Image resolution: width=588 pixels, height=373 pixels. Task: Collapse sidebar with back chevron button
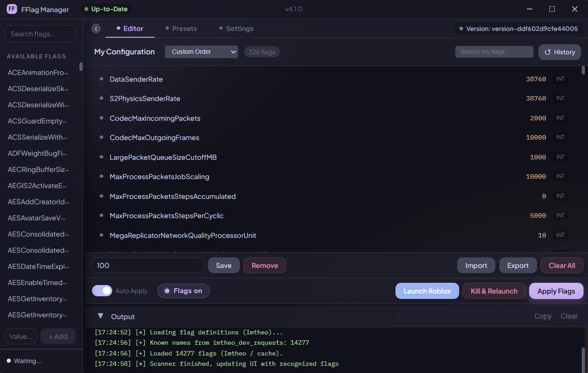pos(96,29)
